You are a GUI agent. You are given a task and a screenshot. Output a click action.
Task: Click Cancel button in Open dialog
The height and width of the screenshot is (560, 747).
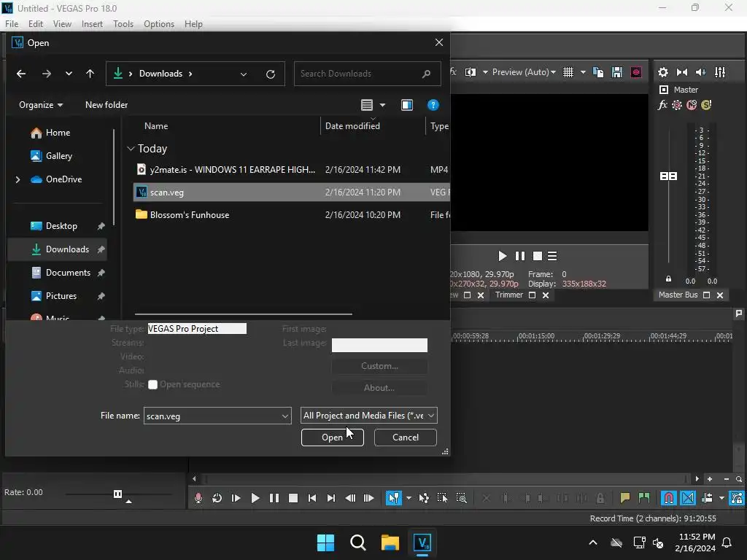(406, 437)
